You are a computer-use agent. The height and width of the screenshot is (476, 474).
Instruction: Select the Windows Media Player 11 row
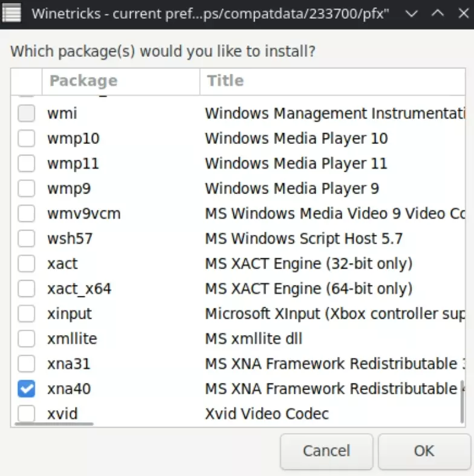pos(296,163)
